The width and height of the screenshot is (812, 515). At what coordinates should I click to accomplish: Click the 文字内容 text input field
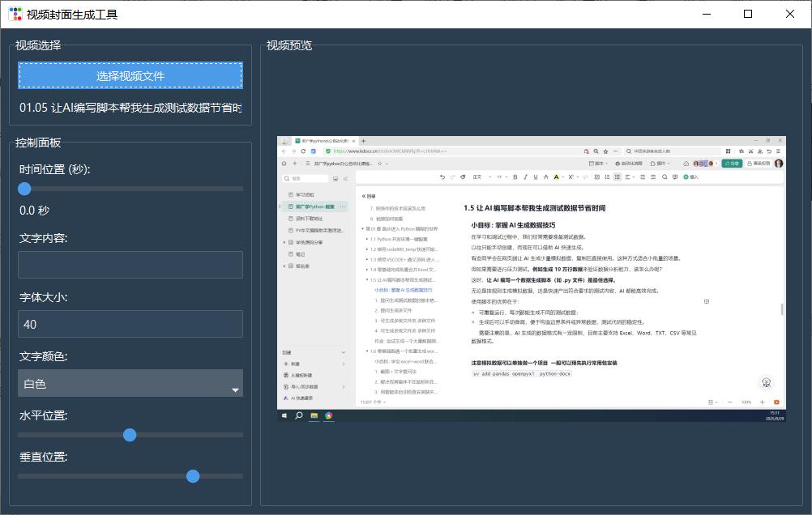click(x=130, y=265)
